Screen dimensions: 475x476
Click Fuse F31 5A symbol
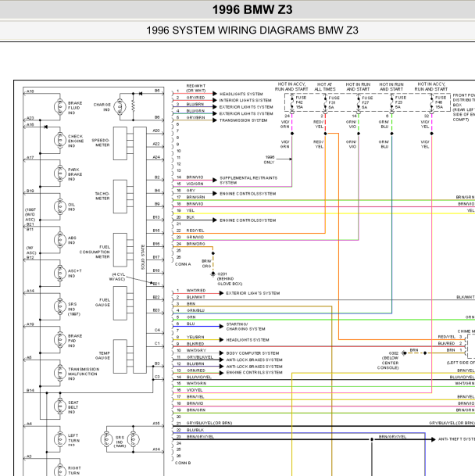[x=325, y=103]
